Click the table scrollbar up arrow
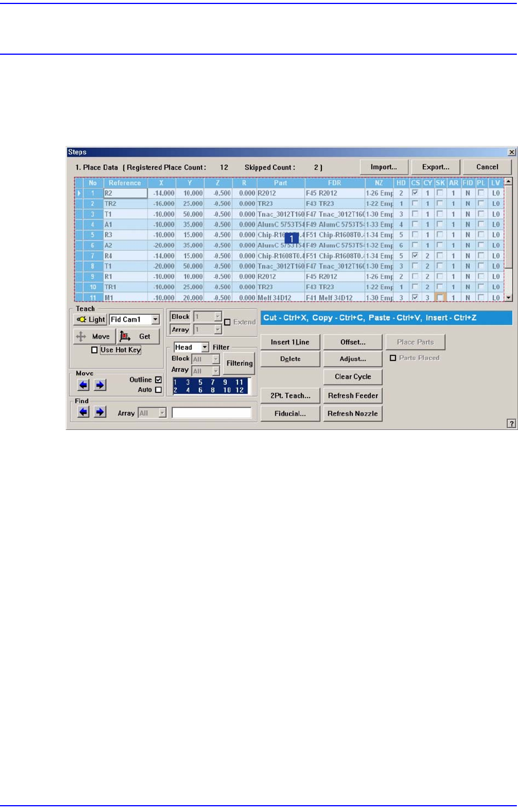The width and height of the screenshot is (518, 812). pyautogui.click(x=508, y=181)
